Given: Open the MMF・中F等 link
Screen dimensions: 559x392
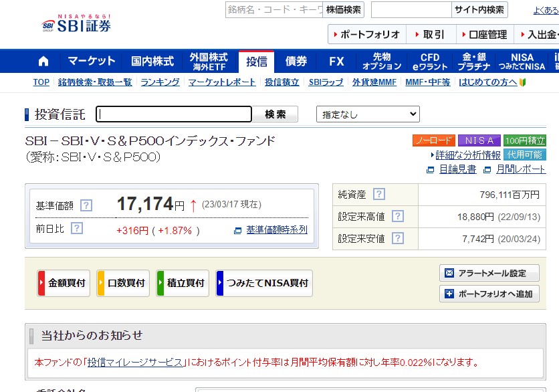Looking at the screenshot, I should click(x=428, y=82).
